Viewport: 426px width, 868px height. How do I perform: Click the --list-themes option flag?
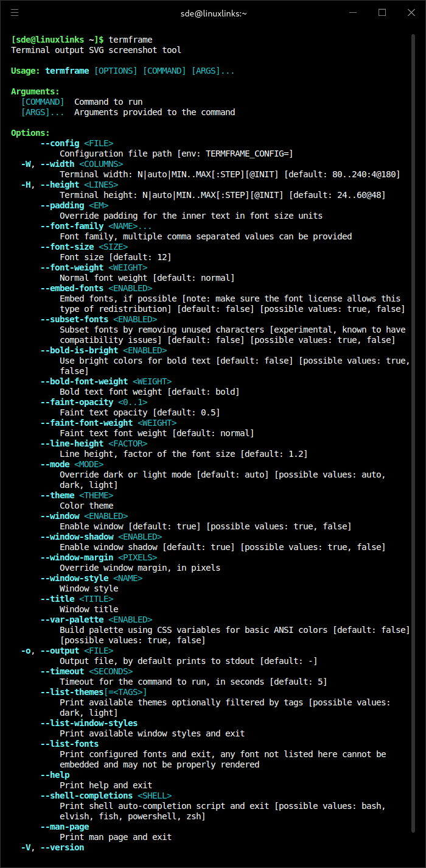tap(72, 692)
